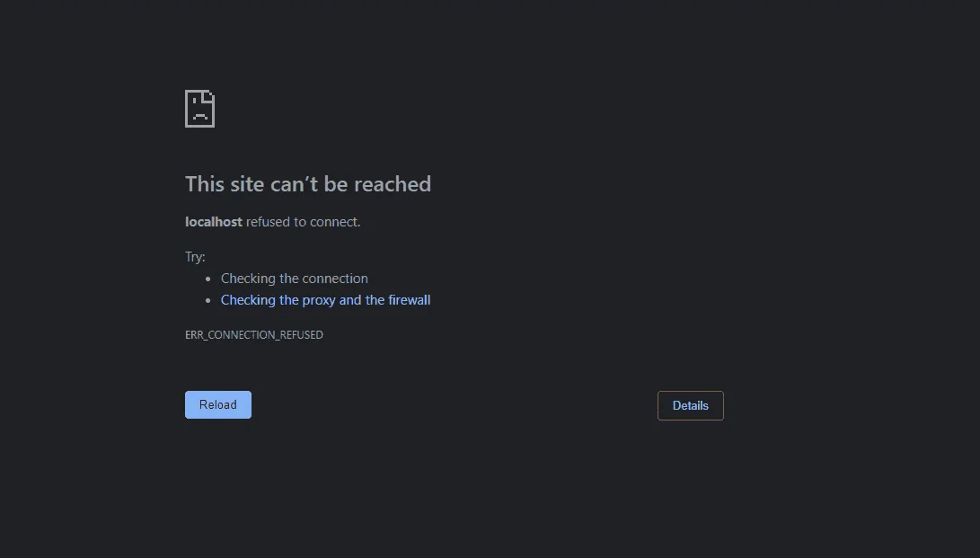Open the Details button
Screen dimensions: 980x558
691,405
